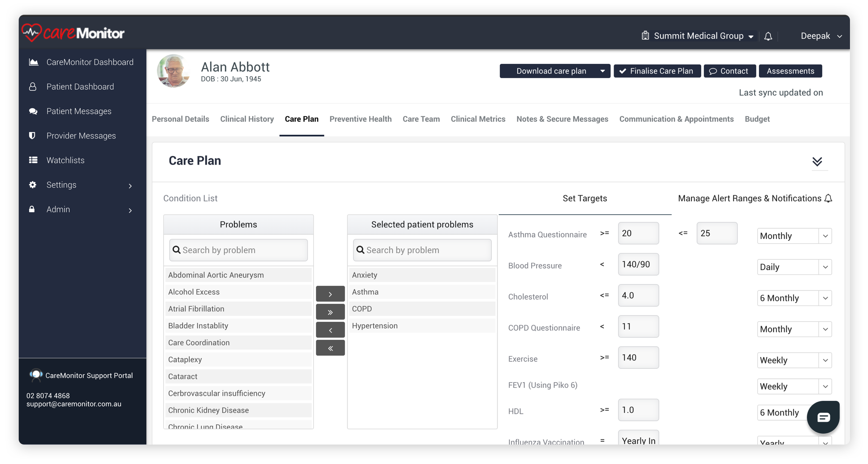The height and width of the screenshot is (464, 868).
Task: Click the CareMonitor heart logo
Action: coord(32,33)
